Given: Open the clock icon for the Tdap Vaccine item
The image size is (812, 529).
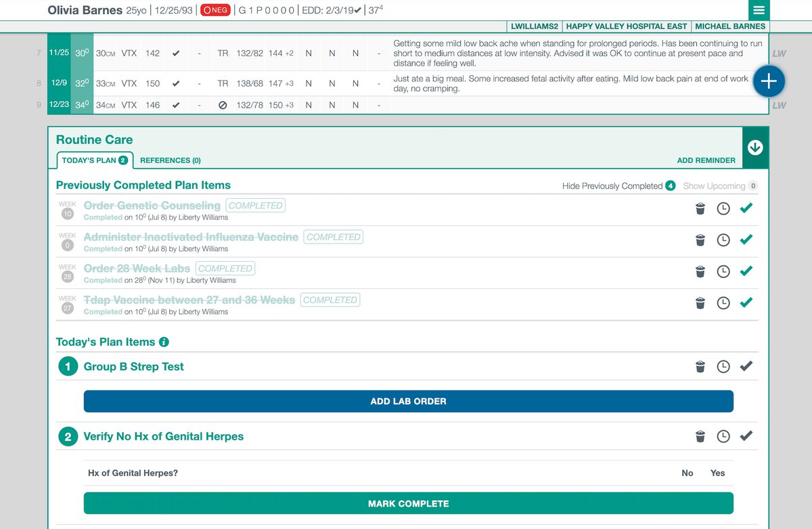Looking at the screenshot, I should click(723, 303).
